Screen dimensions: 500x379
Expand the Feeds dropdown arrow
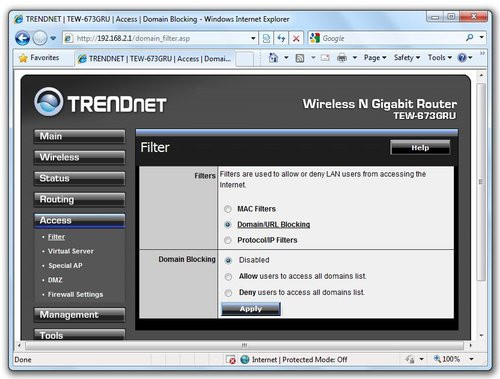pos(313,58)
